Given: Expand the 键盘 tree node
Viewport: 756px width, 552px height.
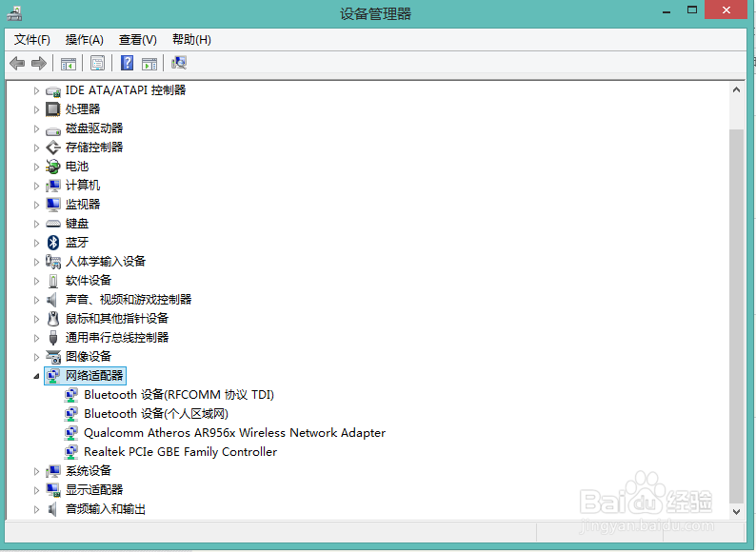Looking at the screenshot, I should click(36, 224).
